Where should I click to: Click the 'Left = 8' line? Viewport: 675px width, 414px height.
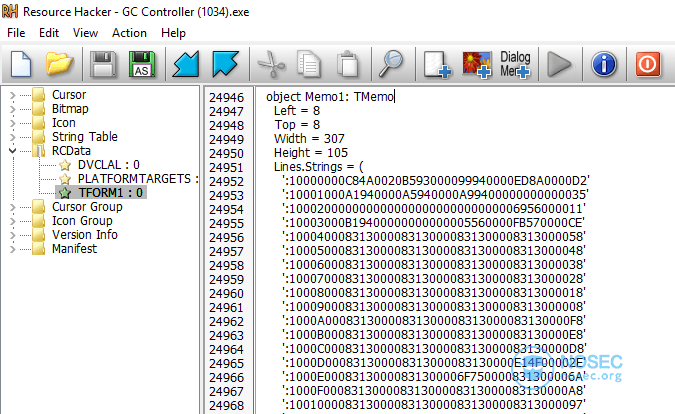pyautogui.click(x=297, y=111)
